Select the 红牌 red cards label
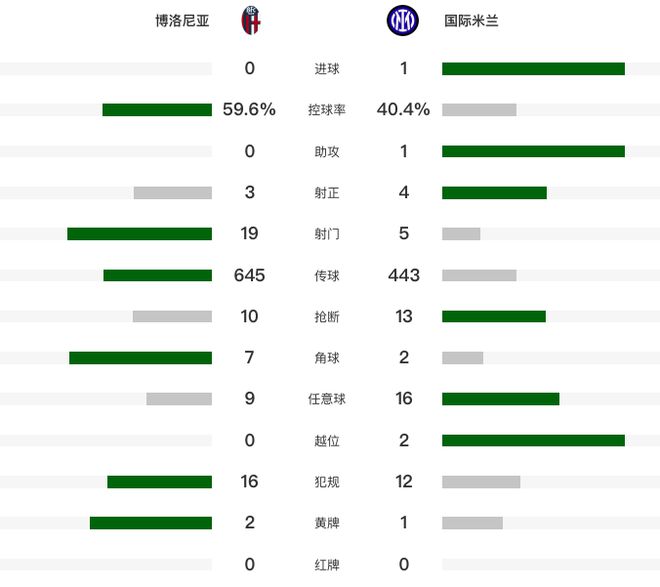 (x=327, y=565)
